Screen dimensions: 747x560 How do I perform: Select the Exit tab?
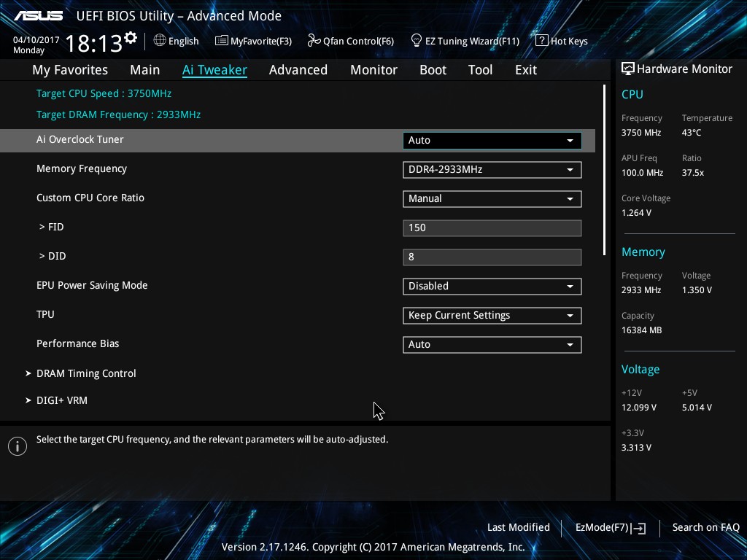(x=526, y=69)
